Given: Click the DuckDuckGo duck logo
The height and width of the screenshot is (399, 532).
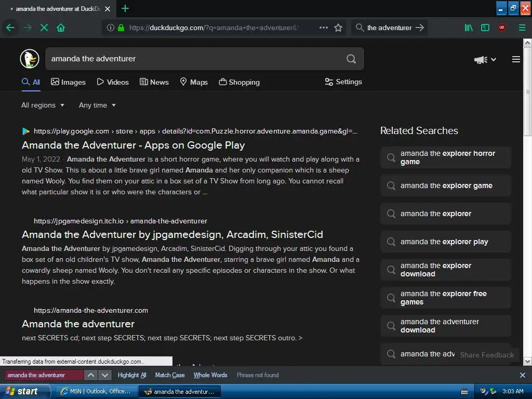Looking at the screenshot, I should pos(30,59).
